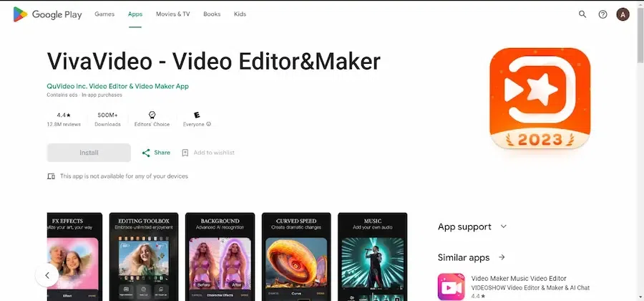
Task: Click the Everyone rating info icon
Action: coord(209,124)
